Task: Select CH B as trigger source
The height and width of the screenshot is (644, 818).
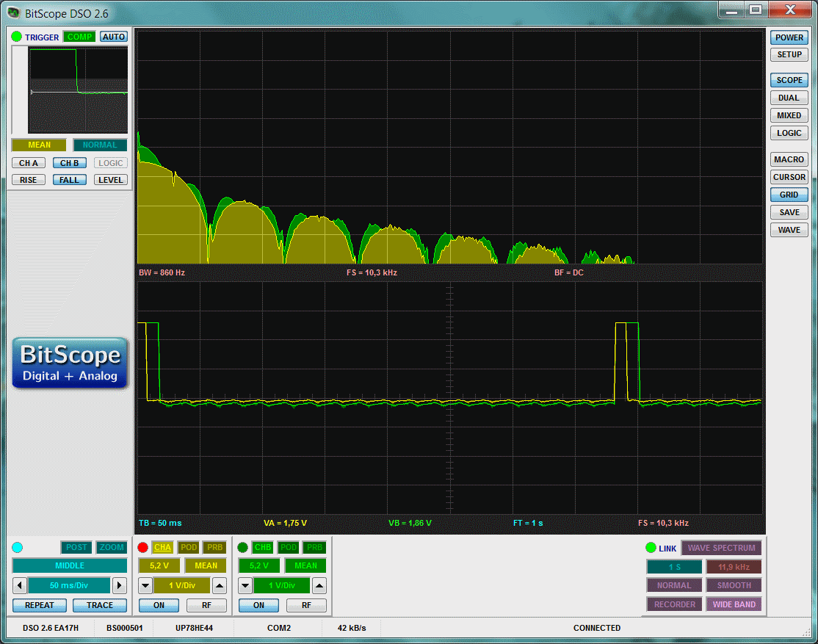Action: click(69, 163)
